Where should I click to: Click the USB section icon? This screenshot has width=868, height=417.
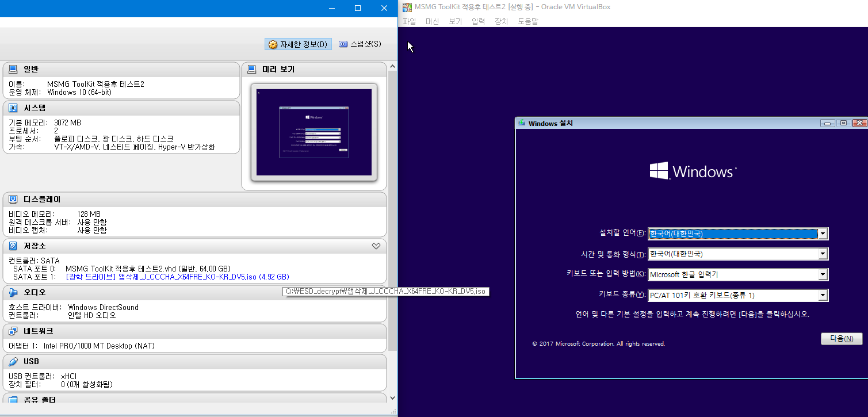[13, 361]
